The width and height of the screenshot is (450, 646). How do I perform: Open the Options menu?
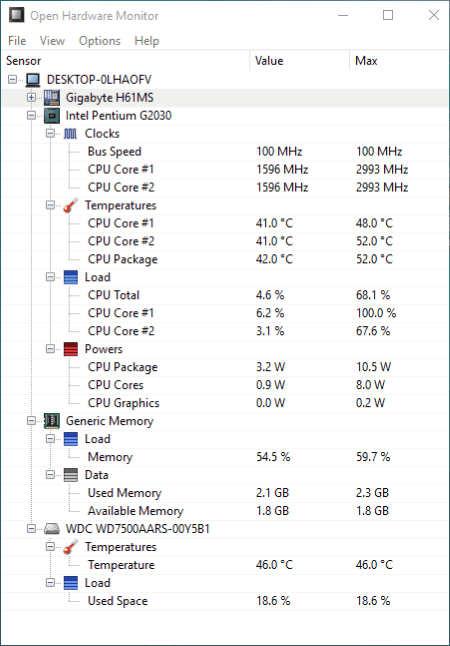pyautogui.click(x=100, y=41)
